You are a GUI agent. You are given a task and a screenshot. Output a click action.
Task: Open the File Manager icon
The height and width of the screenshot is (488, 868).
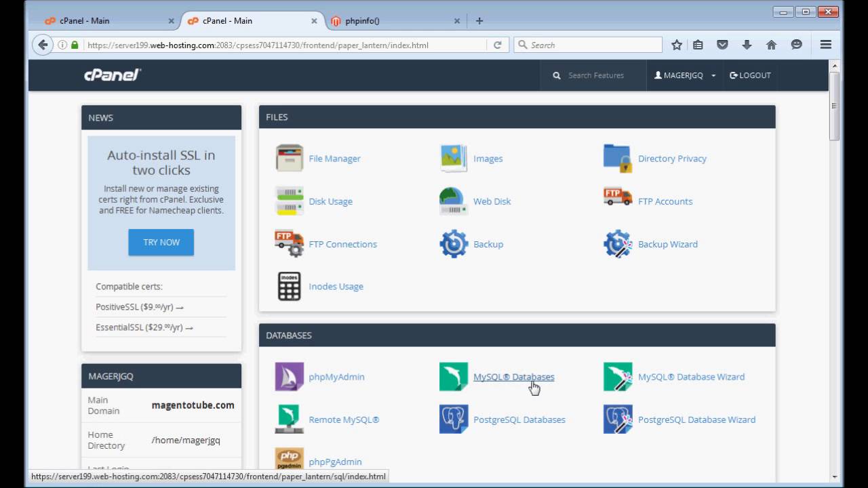(290, 158)
